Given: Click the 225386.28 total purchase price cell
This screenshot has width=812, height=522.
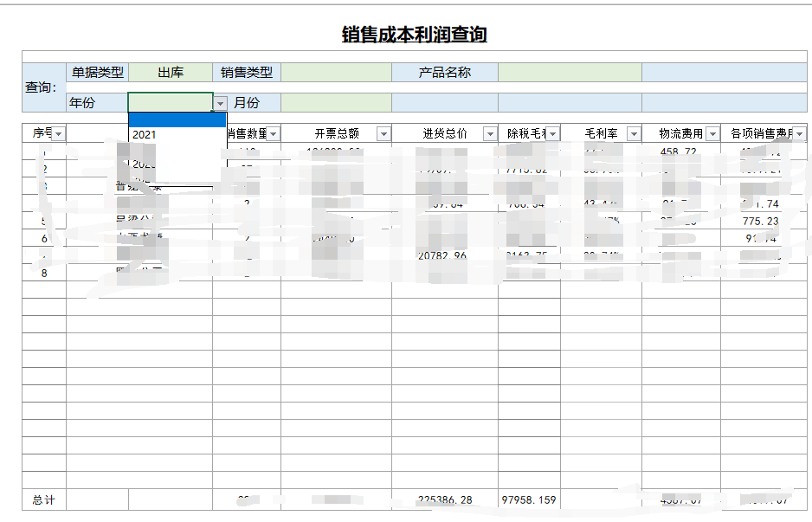Looking at the screenshot, I should tap(444, 499).
